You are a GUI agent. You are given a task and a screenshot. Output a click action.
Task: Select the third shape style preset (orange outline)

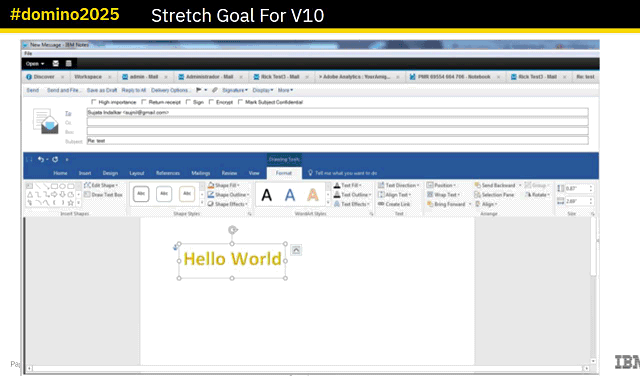[x=187, y=194]
